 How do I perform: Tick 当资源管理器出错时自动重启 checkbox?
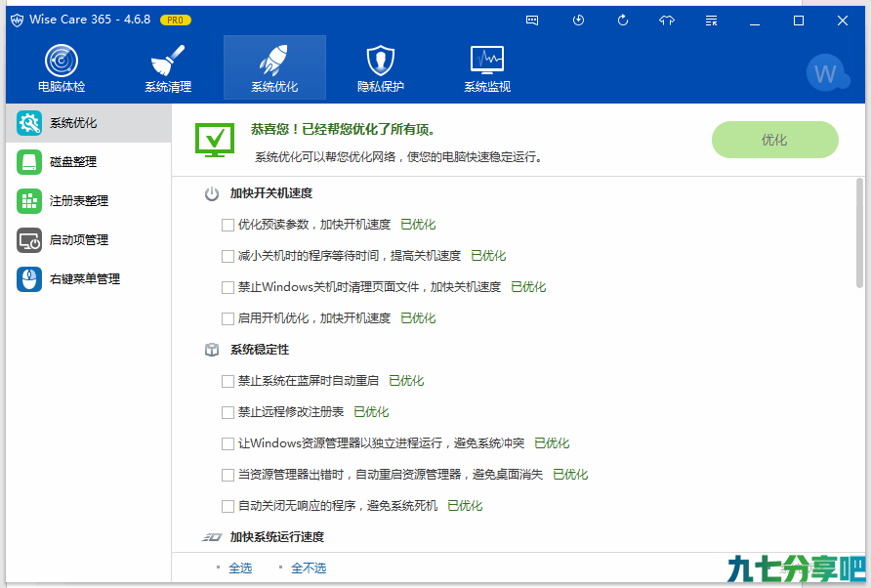(x=228, y=475)
